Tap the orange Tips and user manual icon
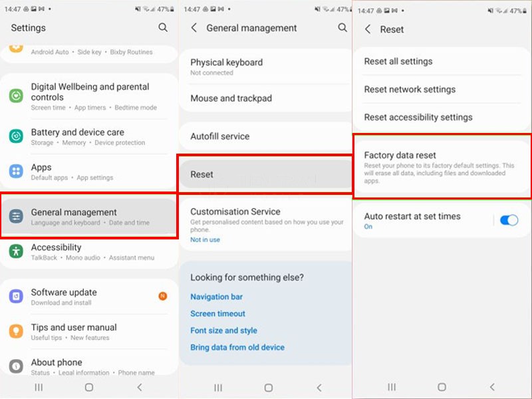 coord(16,331)
